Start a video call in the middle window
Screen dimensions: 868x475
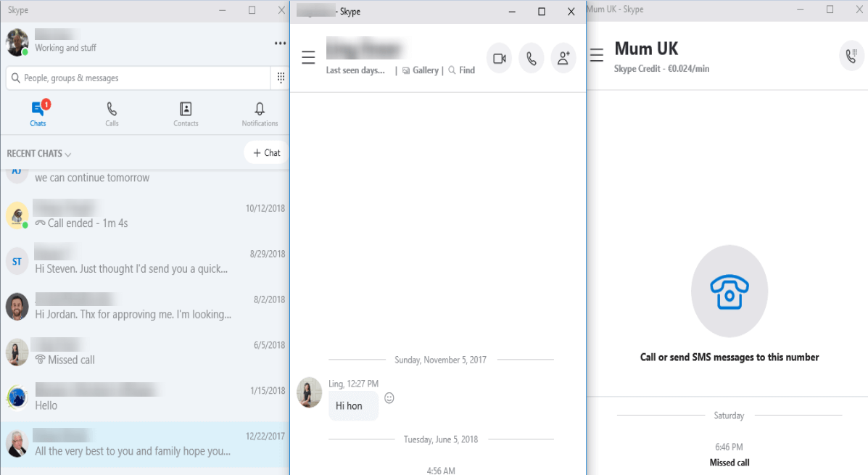(499, 58)
